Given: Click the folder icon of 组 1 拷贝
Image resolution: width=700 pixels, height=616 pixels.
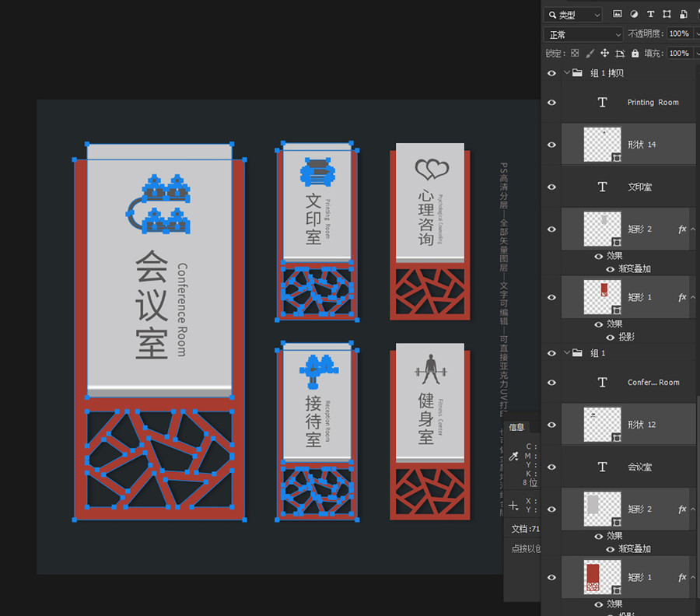Looking at the screenshot, I should pyautogui.click(x=577, y=73).
